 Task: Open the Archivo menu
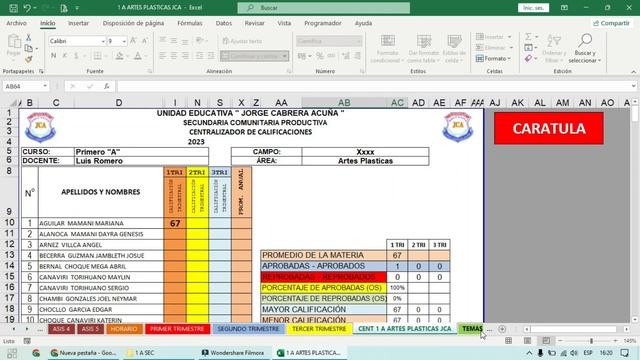click(x=16, y=23)
